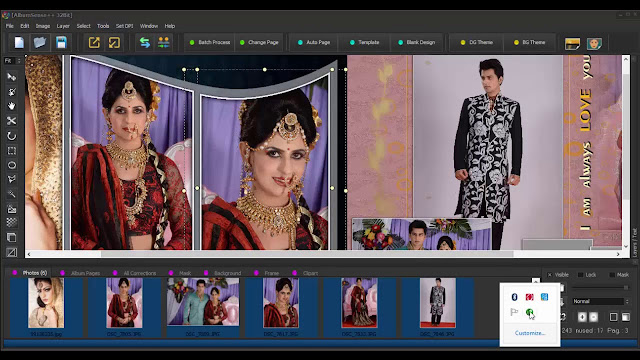
Task: Select the checkerboard transparency tool
Action: click(x=11, y=223)
